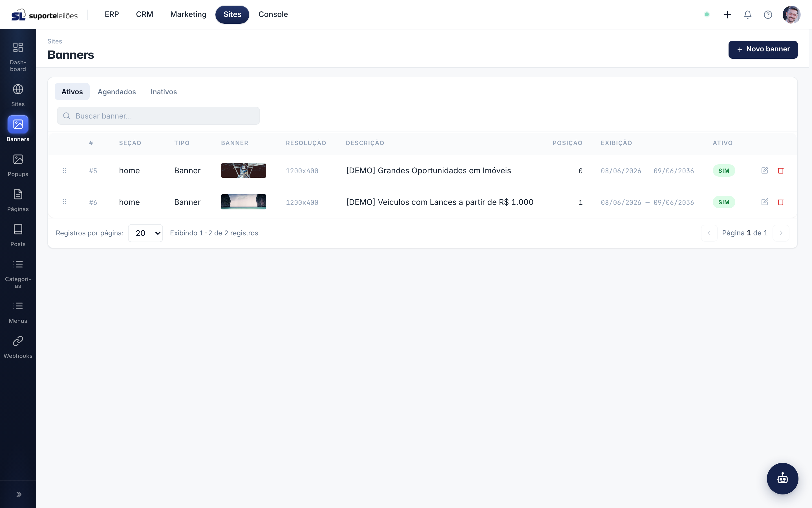Click the 1200x400 resolution of banner #6
The image size is (812, 508).
(x=302, y=203)
